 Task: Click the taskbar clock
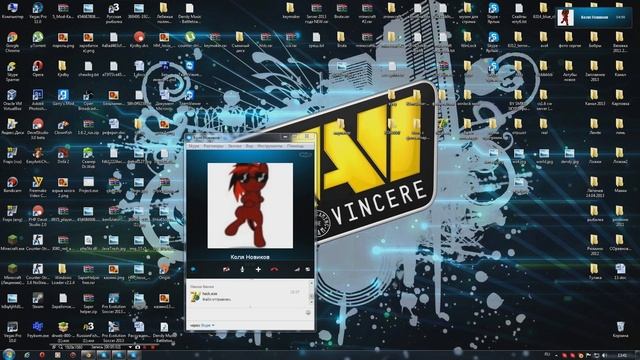(x=622, y=355)
